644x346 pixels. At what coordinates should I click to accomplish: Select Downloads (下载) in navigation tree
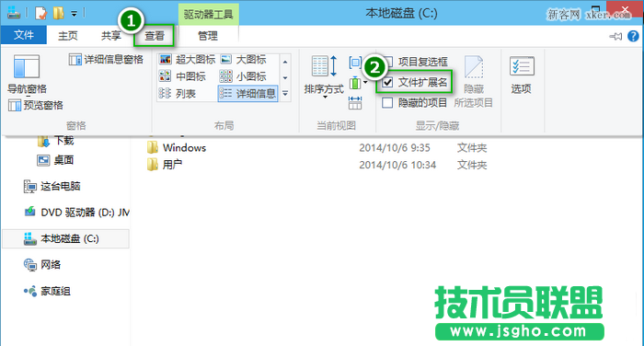[55, 141]
